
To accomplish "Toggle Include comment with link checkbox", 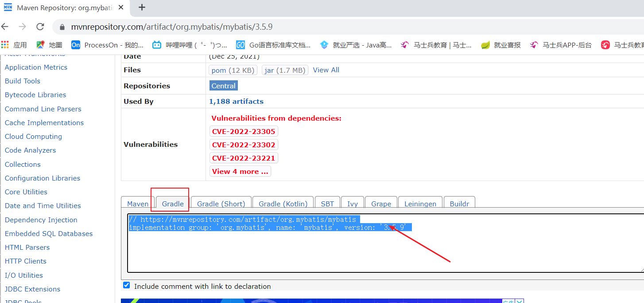I will pyautogui.click(x=127, y=285).
